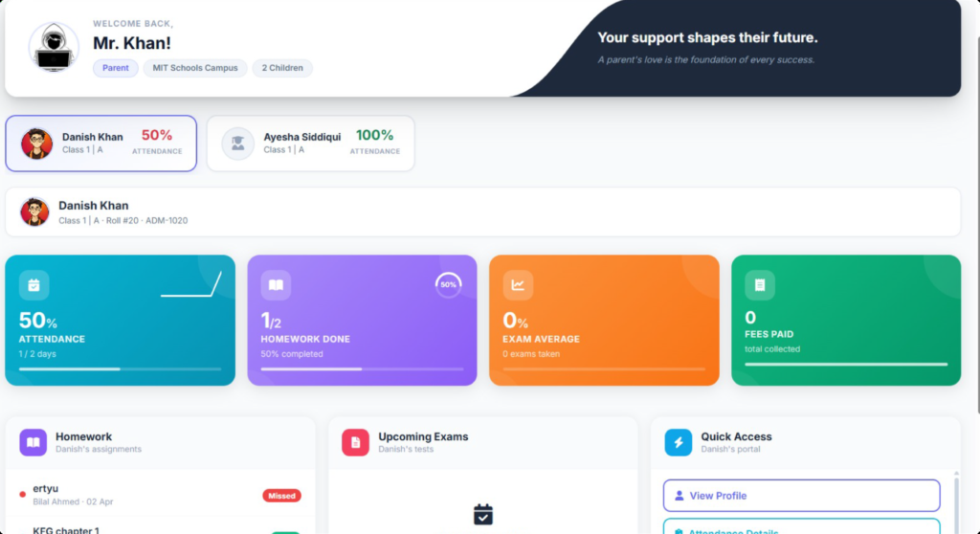Click the 'Mr. Khan!' greeting name
Image resolution: width=980 pixels, height=534 pixels.
point(132,42)
